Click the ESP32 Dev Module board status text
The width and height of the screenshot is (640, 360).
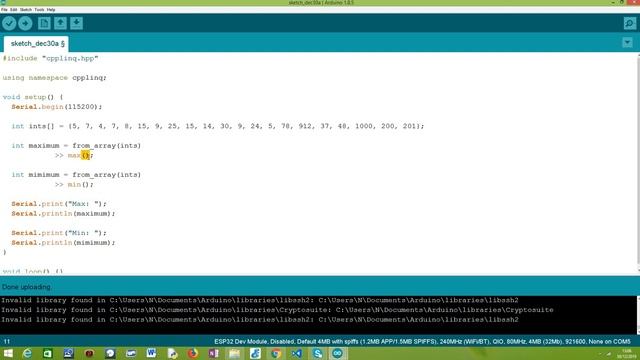(422, 341)
